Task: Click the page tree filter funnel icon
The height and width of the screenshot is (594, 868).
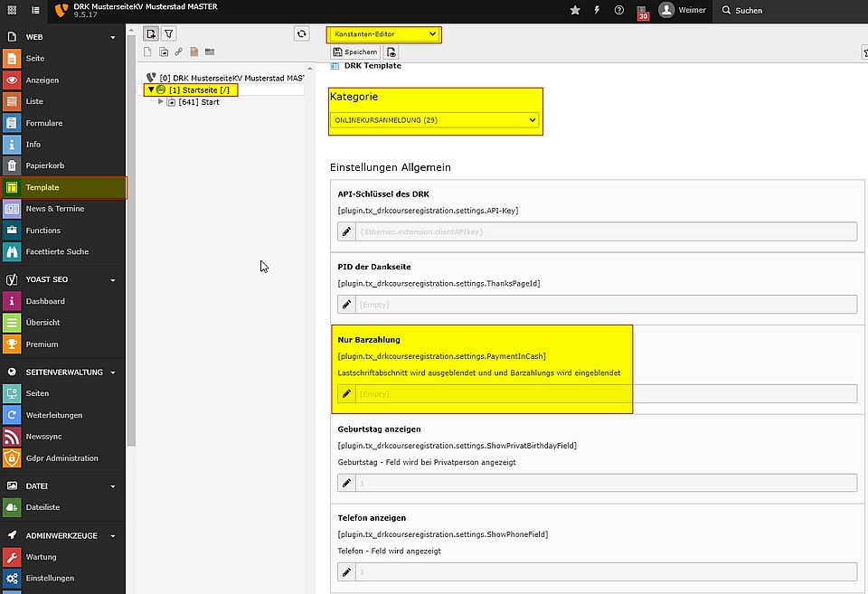Action: tap(169, 33)
